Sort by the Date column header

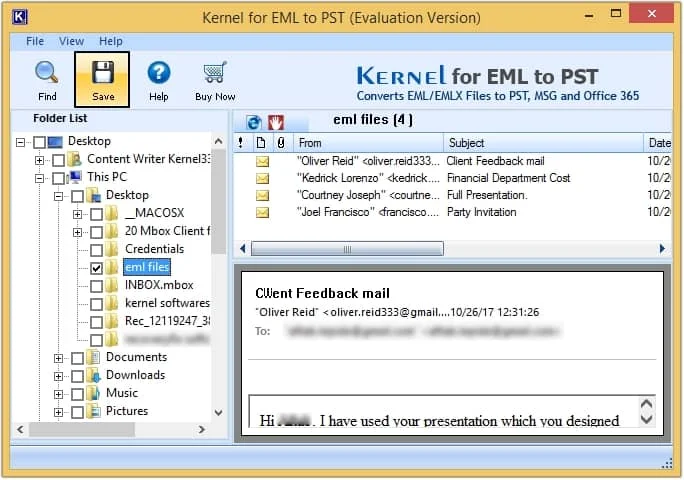point(658,143)
